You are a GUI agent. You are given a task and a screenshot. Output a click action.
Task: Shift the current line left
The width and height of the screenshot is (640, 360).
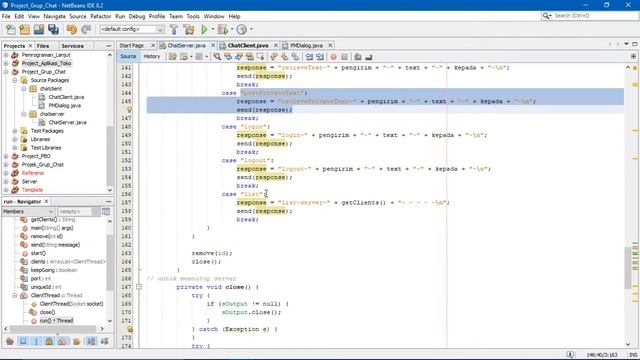(x=309, y=57)
